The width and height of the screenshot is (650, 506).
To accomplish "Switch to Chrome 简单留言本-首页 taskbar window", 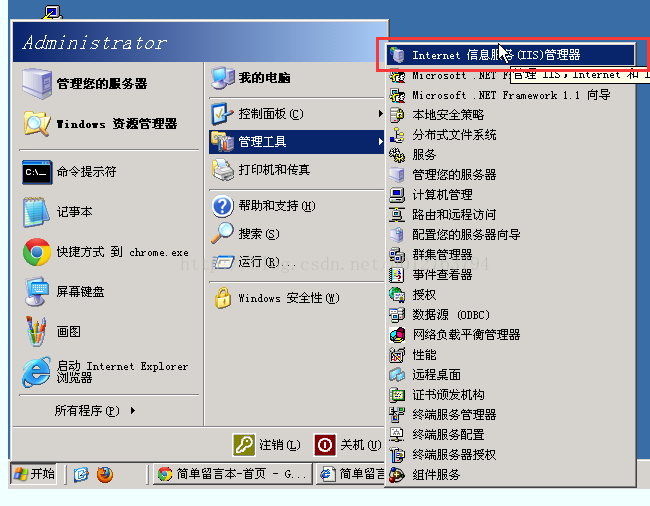I will click(232, 474).
